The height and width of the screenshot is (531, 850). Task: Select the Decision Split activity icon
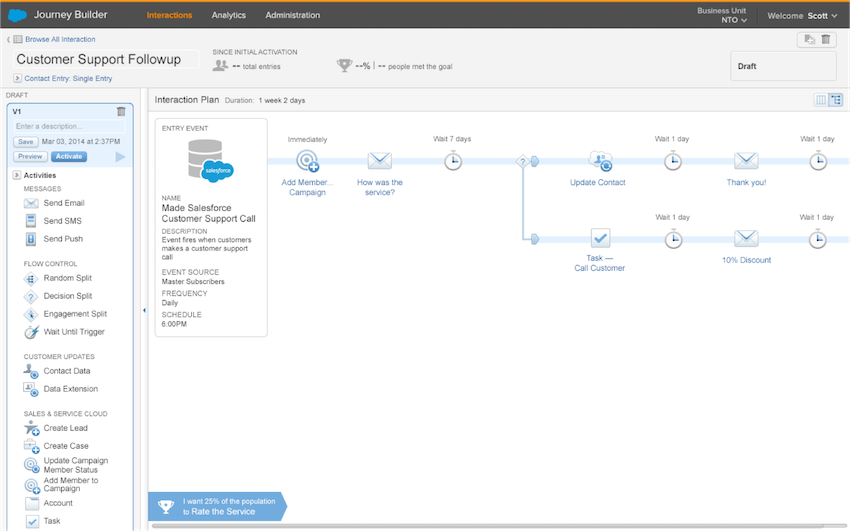(31, 296)
